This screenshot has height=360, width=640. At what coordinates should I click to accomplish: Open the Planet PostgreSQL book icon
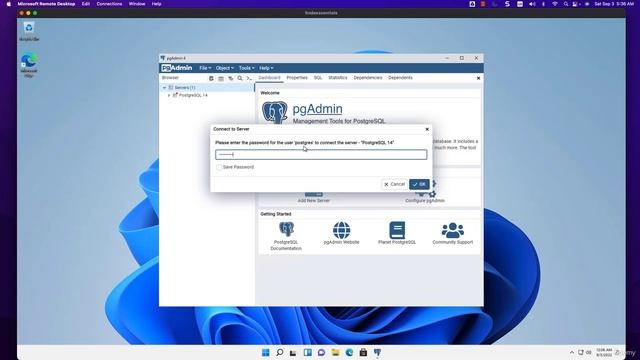397,230
